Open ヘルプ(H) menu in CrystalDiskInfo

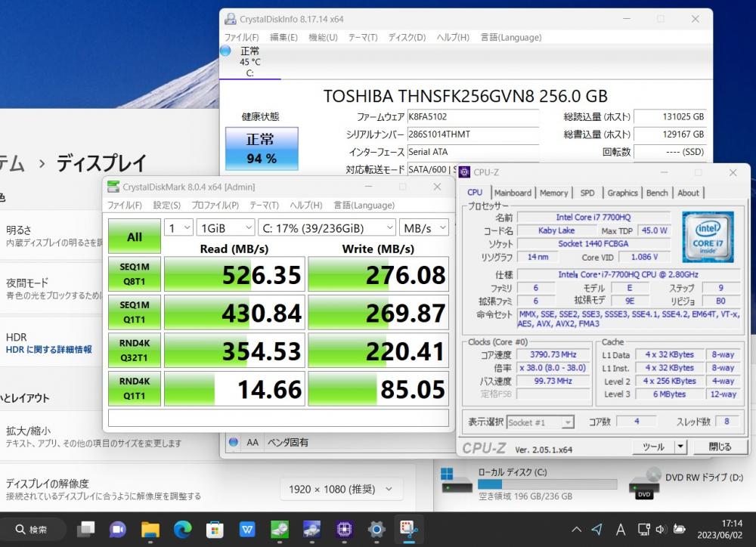click(453, 38)
